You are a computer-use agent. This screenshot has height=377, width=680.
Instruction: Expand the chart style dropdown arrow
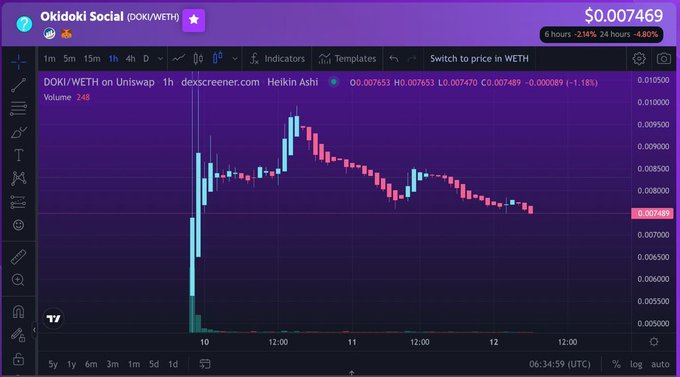pos(235,59)
